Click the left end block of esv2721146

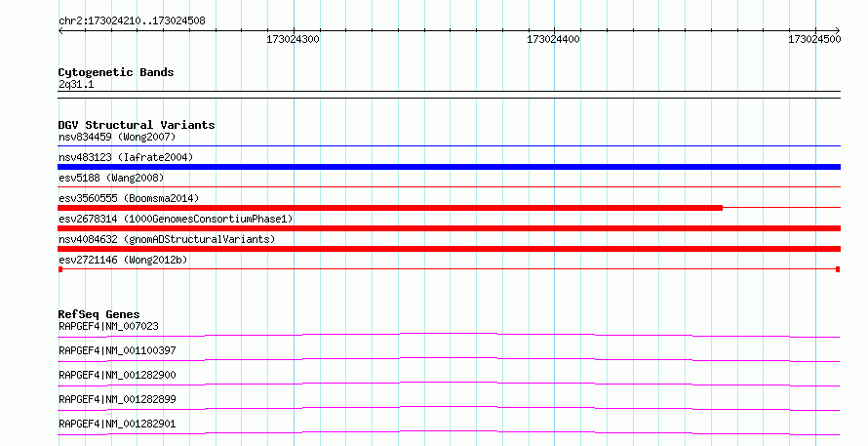pos(60,269)
